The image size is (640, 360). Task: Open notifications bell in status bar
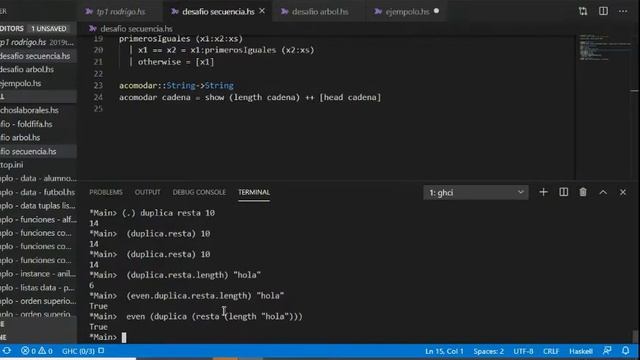625,351
